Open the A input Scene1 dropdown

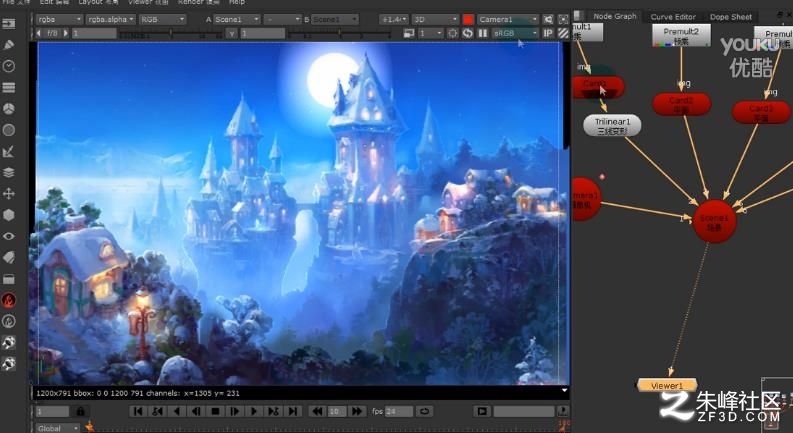(236, 19)
